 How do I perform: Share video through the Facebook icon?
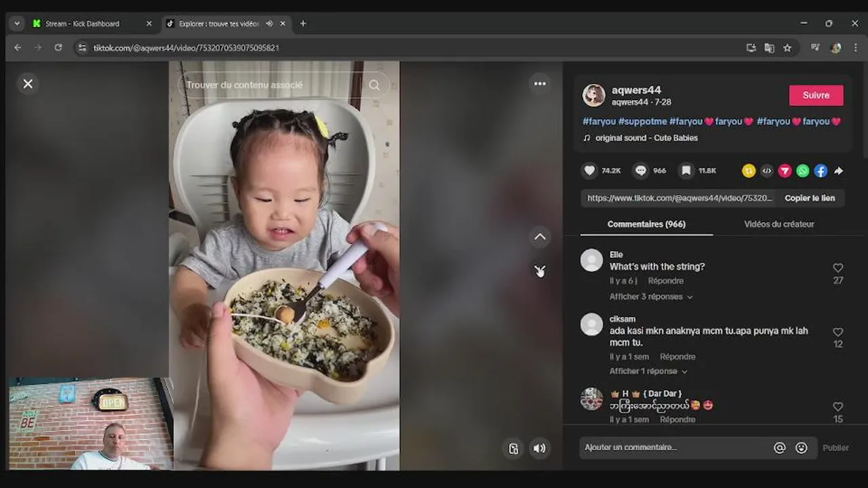[821, 171]
